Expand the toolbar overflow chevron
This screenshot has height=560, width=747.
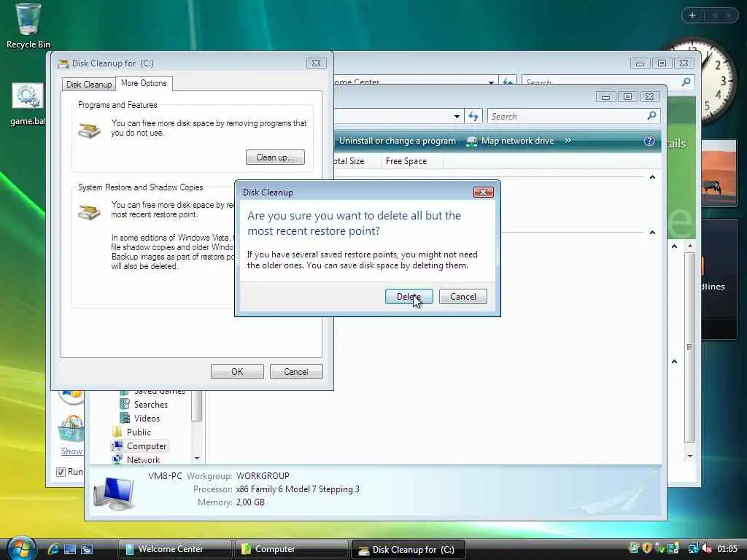pos(568,141)
